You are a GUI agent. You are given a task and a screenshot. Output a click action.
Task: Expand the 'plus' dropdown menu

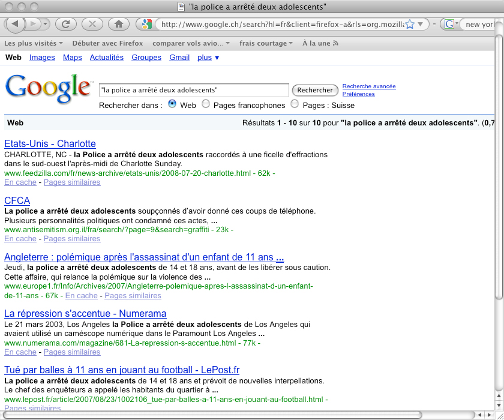tap(208, 58)
